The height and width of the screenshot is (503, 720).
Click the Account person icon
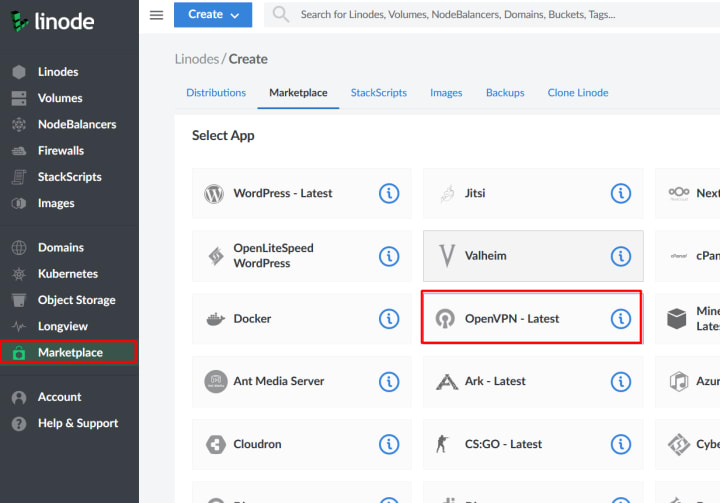(x=19, y=397)
